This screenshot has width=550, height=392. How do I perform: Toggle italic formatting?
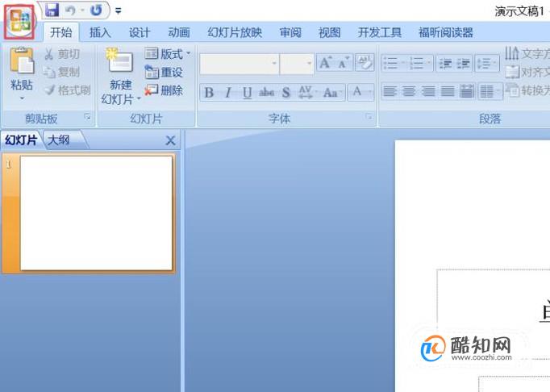coord(228,92)
